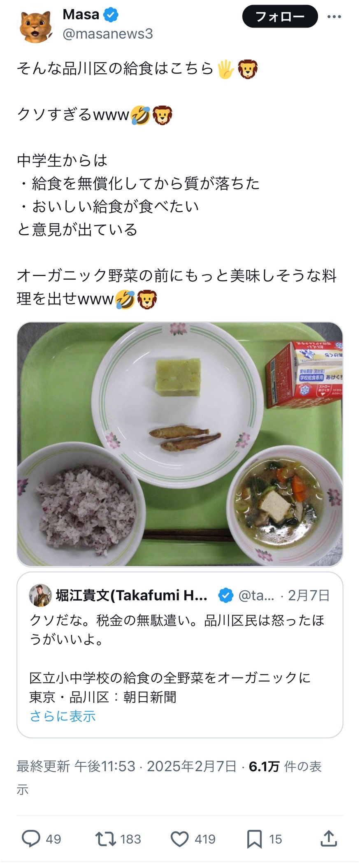Click the 183 repost count
Viewport: 360px width, 868px height.
point(130,839)
